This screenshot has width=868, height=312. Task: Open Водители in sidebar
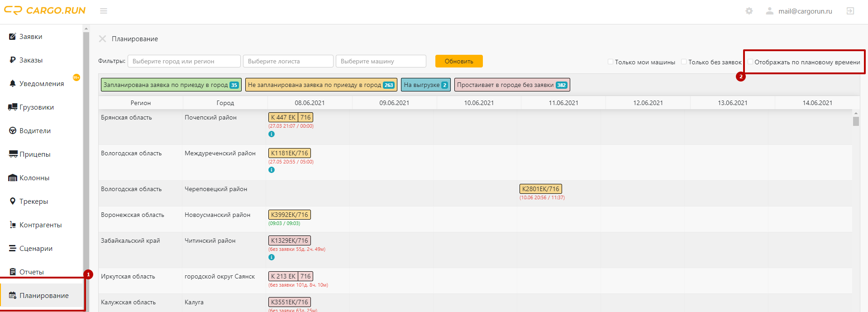35,131
